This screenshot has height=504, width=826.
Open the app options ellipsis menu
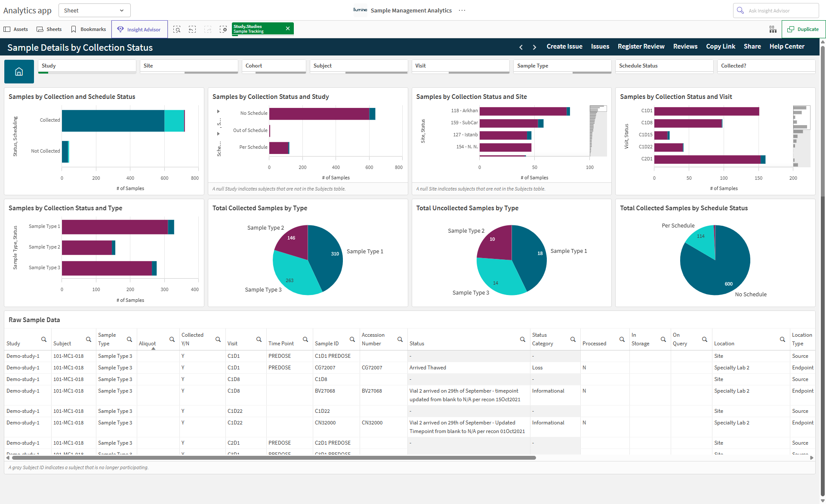click(462, 10)
